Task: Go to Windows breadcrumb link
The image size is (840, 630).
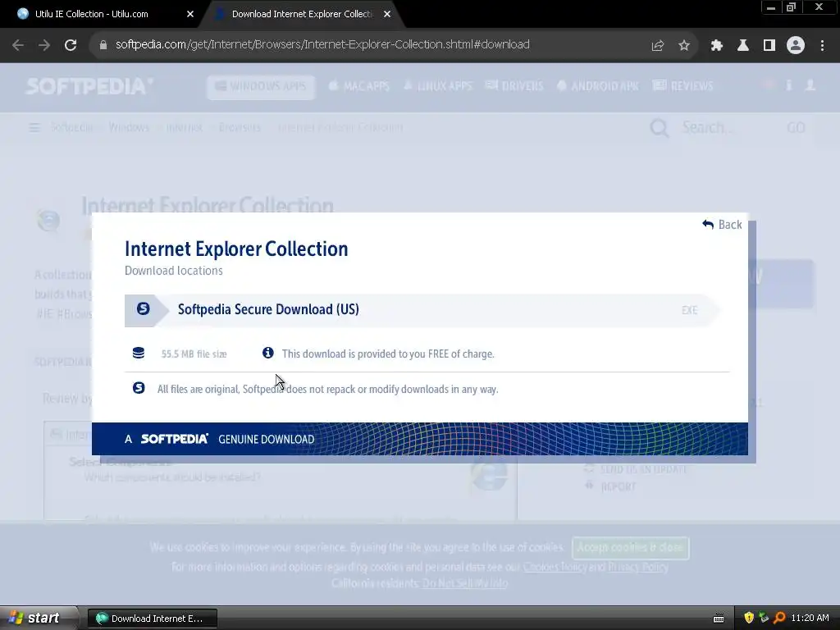Action: tap(129, 127)
